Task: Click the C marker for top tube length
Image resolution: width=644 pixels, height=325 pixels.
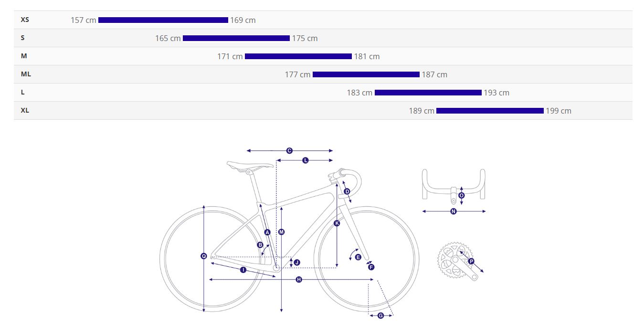Action: pyautogui.click(x=289, y=151)
